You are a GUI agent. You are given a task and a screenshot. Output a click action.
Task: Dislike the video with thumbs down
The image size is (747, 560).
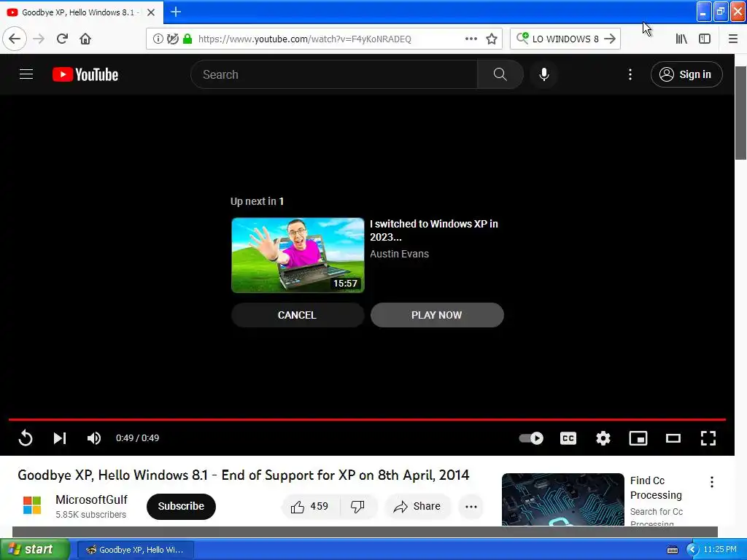(357, 506)
